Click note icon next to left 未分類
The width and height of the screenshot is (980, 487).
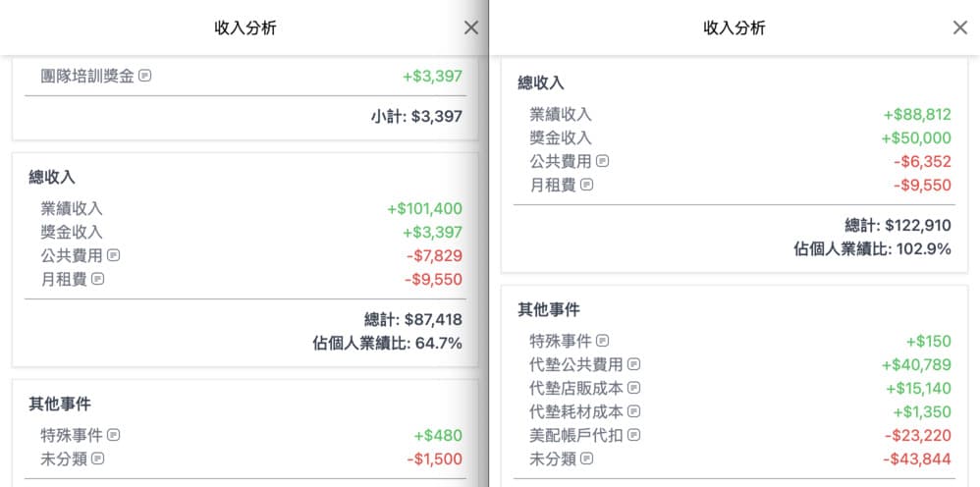click(x=97, y=459)
